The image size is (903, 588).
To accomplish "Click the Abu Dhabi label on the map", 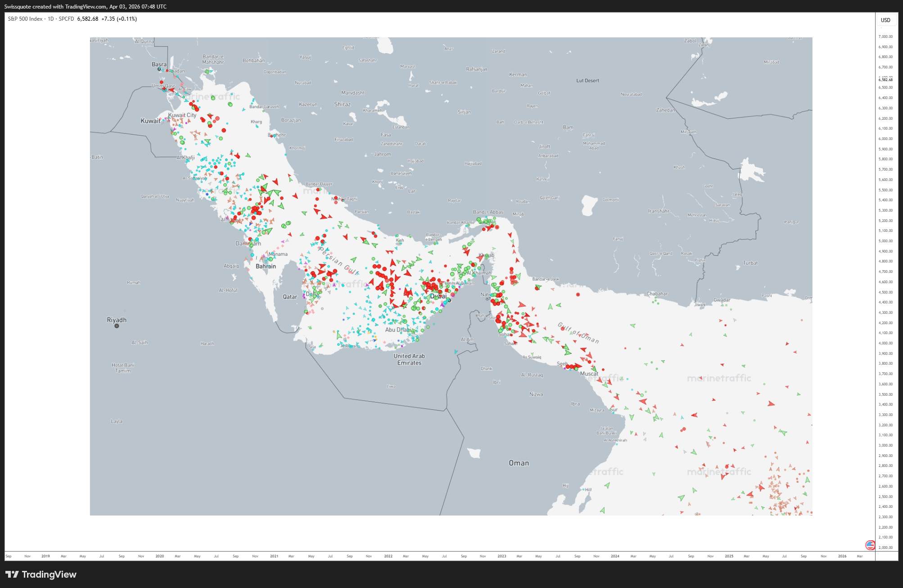I will 398,330.
